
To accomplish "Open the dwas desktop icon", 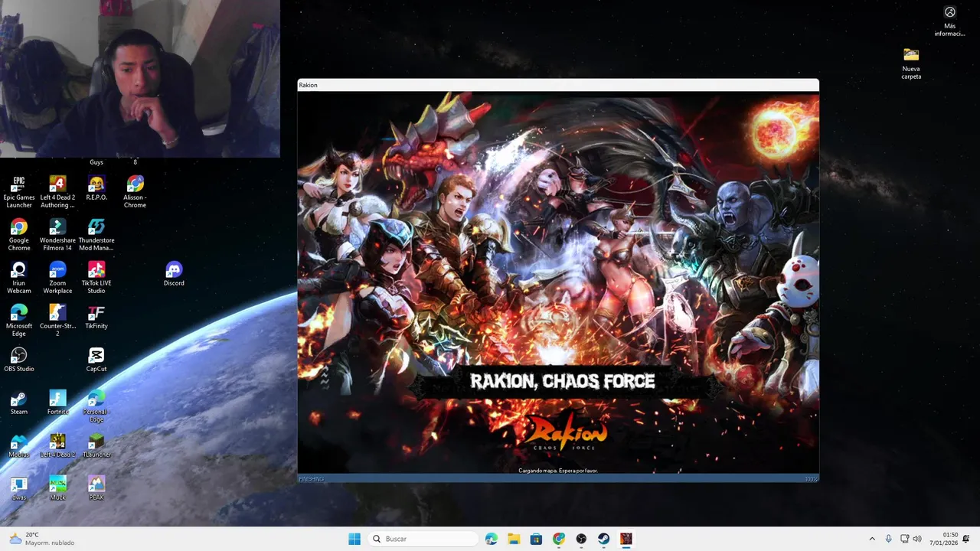I will (19, 488).
